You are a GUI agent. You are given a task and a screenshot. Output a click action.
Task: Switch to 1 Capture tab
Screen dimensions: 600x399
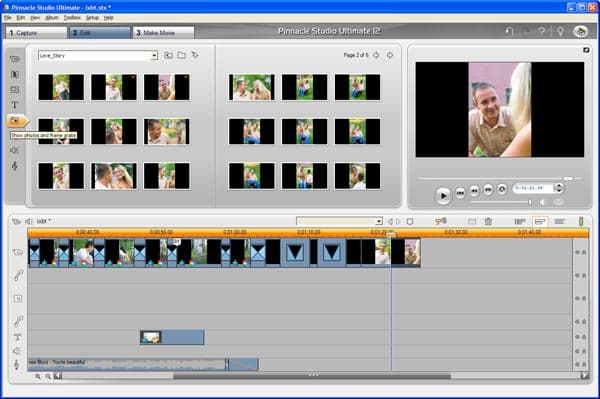(36, 33)
